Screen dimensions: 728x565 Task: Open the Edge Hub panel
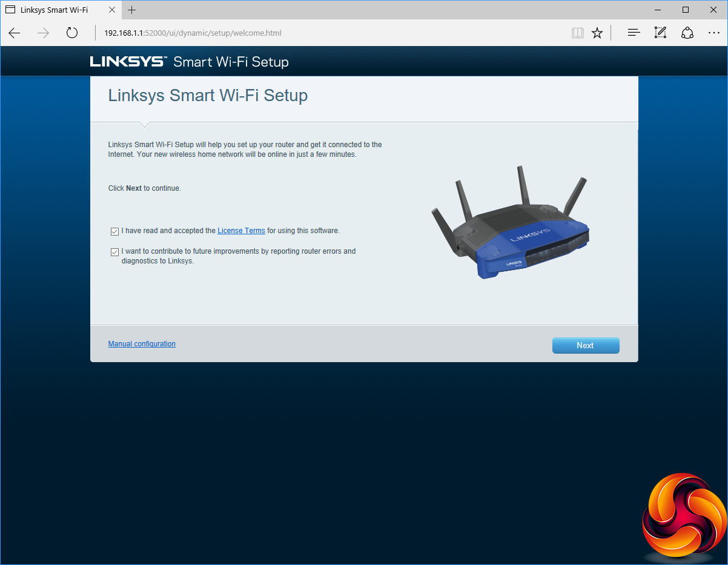[x=634, y=33]
